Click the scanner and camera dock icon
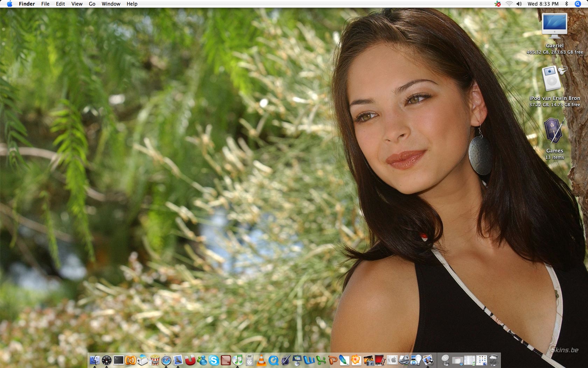This screenshot has width=588, height=368. [x=404, y=360]
